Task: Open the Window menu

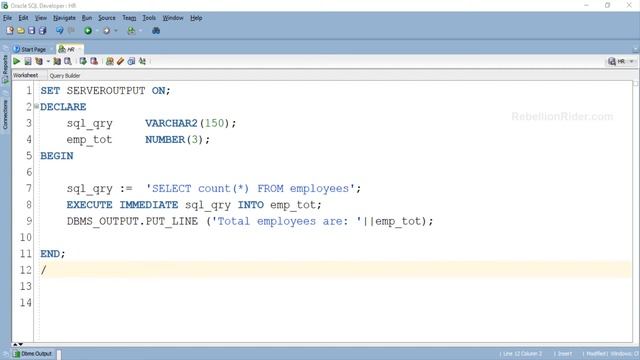Action: click(173, 18)
